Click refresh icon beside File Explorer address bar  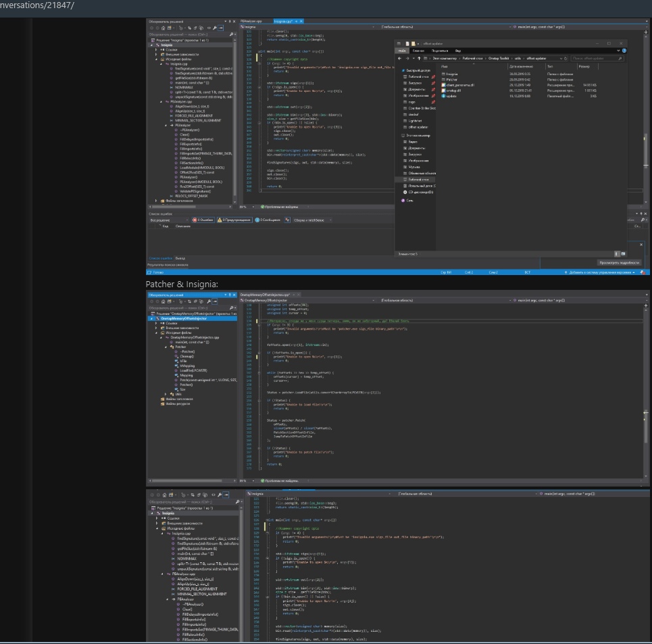566,59
